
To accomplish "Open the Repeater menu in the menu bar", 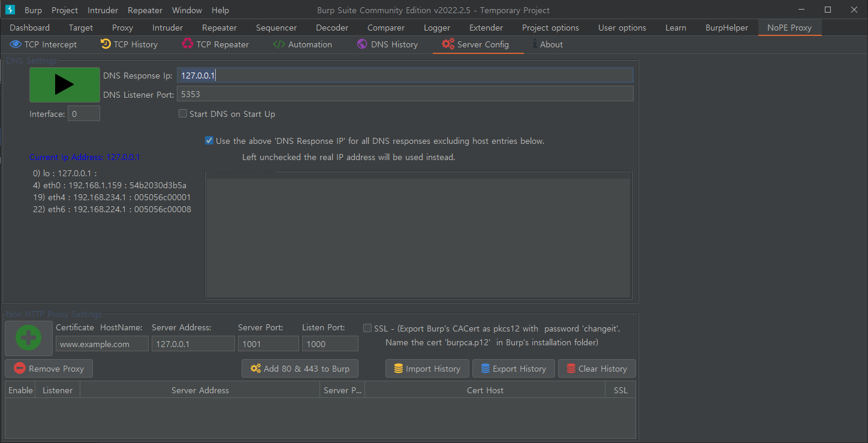I will click(144, 10).
